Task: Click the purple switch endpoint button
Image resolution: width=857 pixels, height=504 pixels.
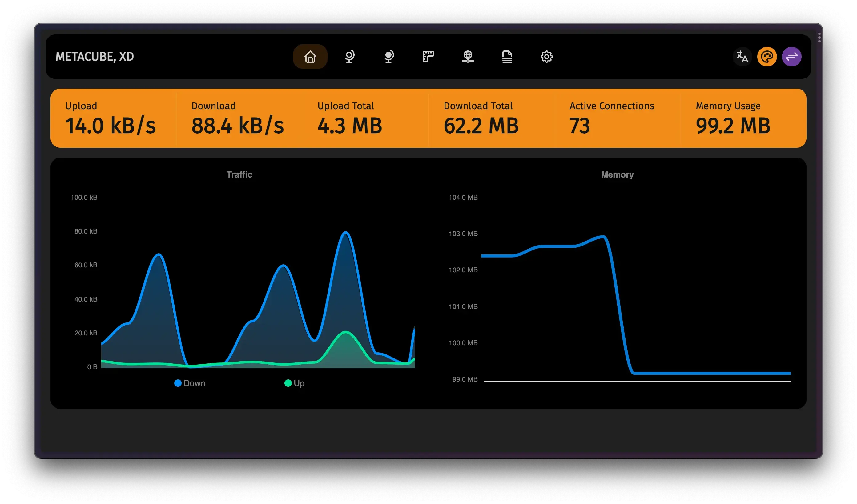Action: tap(791, 56)
